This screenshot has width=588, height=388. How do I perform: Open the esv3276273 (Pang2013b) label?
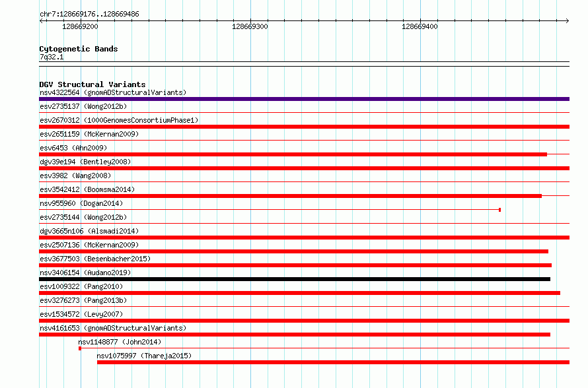tap(83, 300)
